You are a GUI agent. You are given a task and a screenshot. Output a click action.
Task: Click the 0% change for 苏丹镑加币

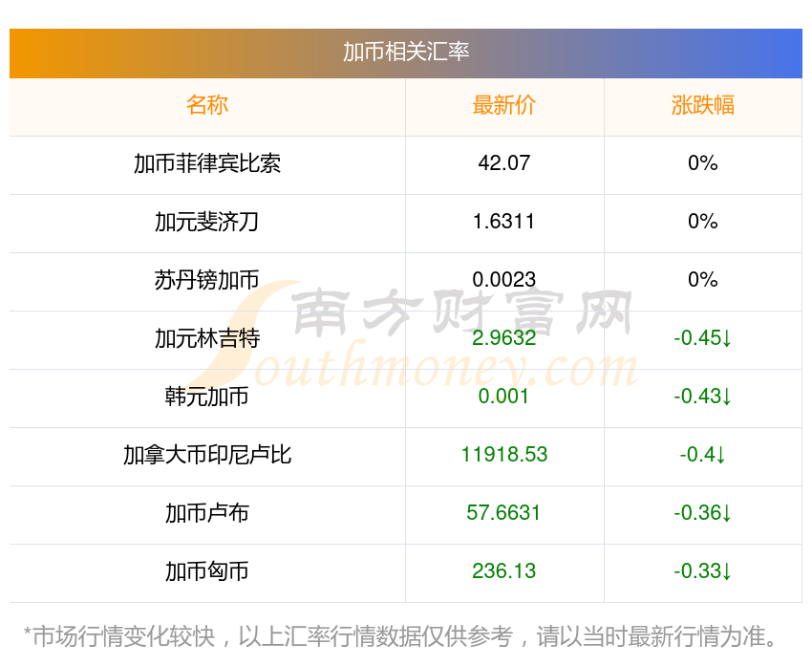point(703,280)
